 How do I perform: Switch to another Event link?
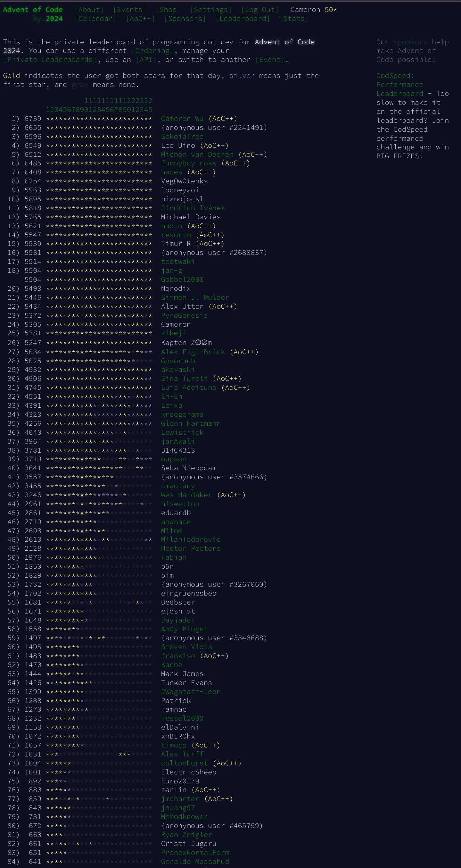tap(270, 60)
